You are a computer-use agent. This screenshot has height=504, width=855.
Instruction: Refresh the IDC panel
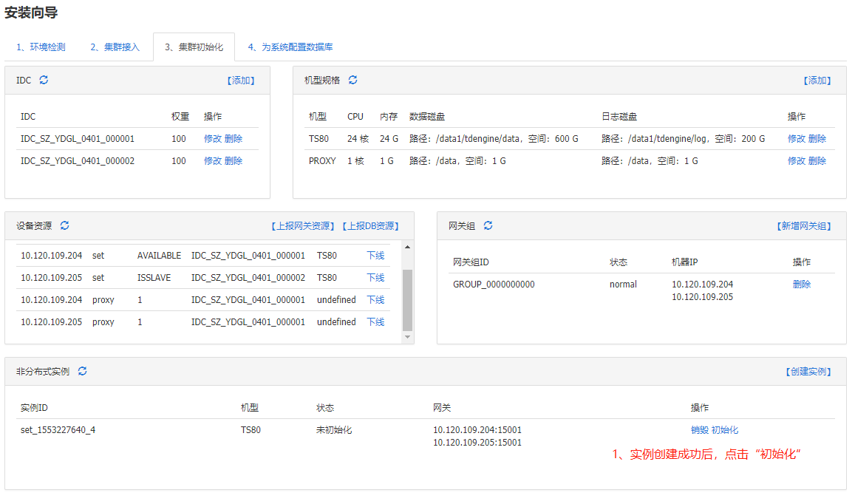click(44, 80)
